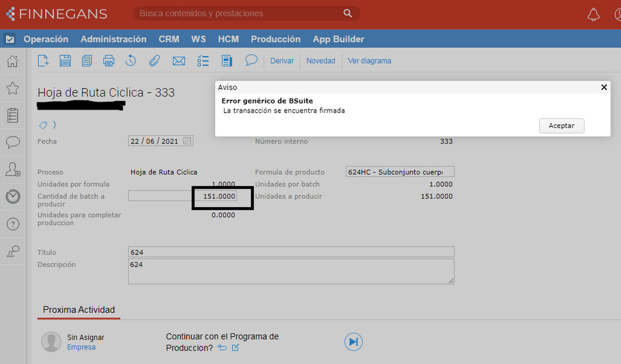Click the envelope email icon
Viewport: 621px width, 364px height.
pos(179,61)
